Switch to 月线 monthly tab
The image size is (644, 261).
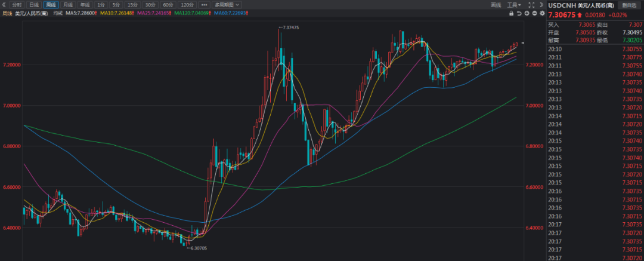click(68, 5)
